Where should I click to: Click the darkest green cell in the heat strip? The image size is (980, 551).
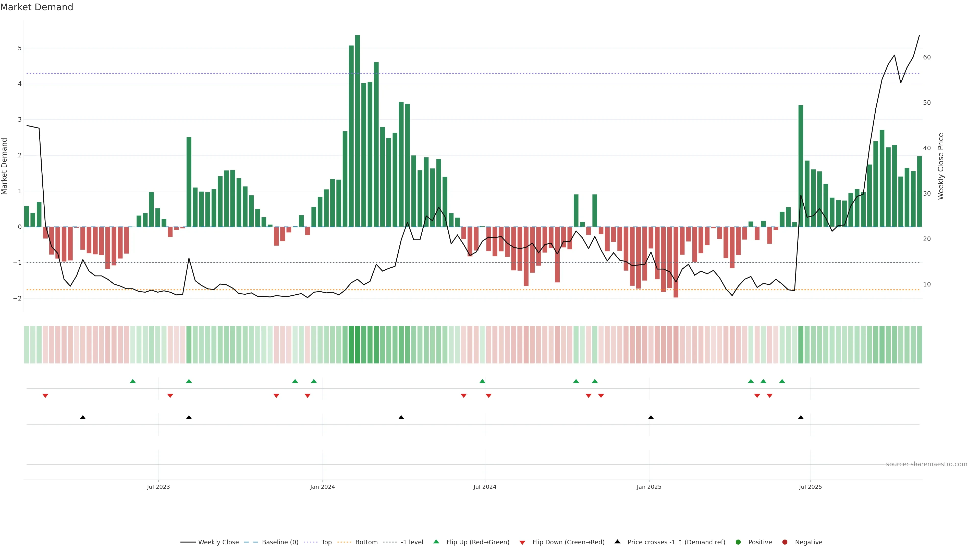pyautogui.click(x=357, y=345)
